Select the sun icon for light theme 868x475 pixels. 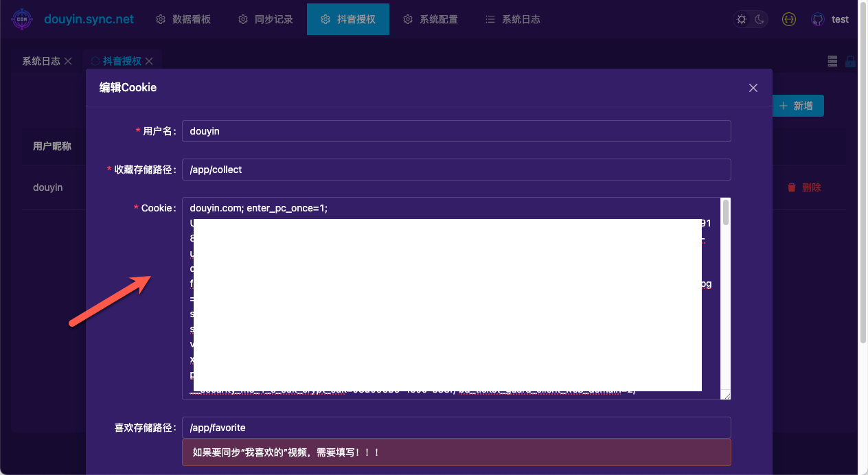click(742, 19)
